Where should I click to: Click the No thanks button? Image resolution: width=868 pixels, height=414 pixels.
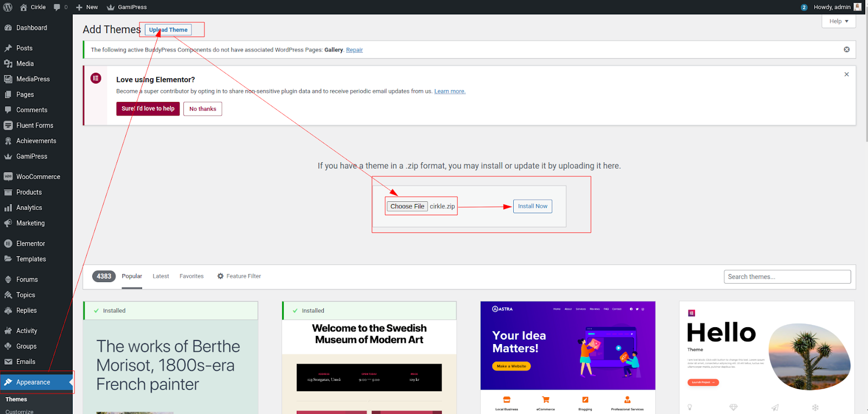203,109
